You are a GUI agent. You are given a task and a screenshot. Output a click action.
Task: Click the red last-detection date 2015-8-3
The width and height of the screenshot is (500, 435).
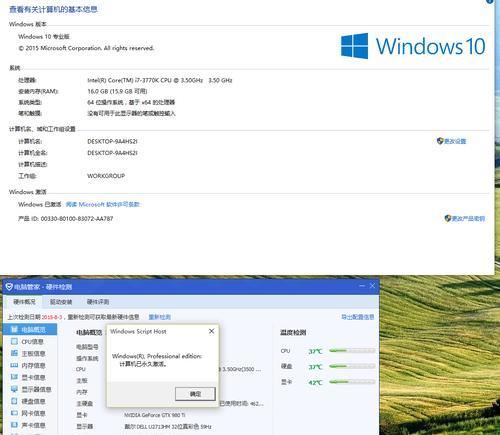[52, 317]
